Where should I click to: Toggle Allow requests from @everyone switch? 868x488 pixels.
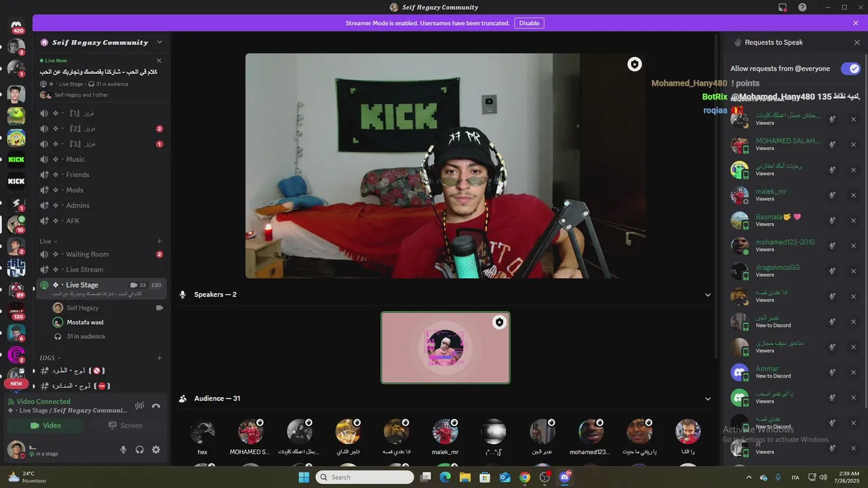pyautogui.click(x=850, y=68)
